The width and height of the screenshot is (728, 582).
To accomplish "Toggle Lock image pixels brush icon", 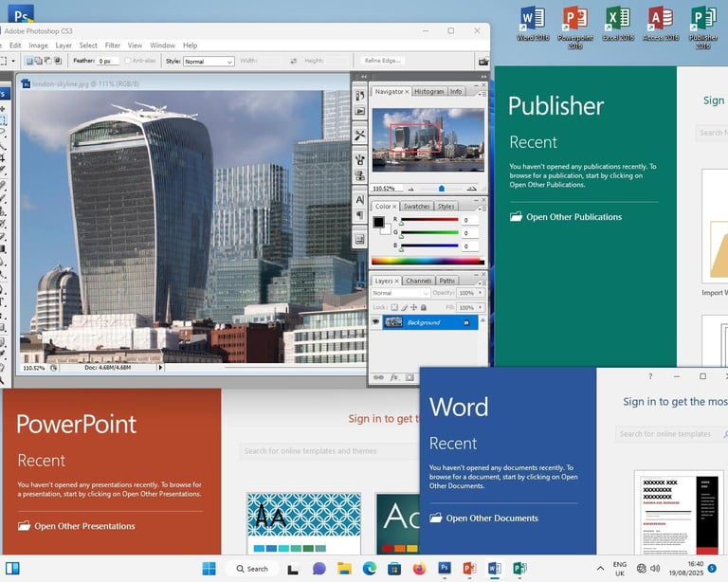I will [x=404, y=307].
